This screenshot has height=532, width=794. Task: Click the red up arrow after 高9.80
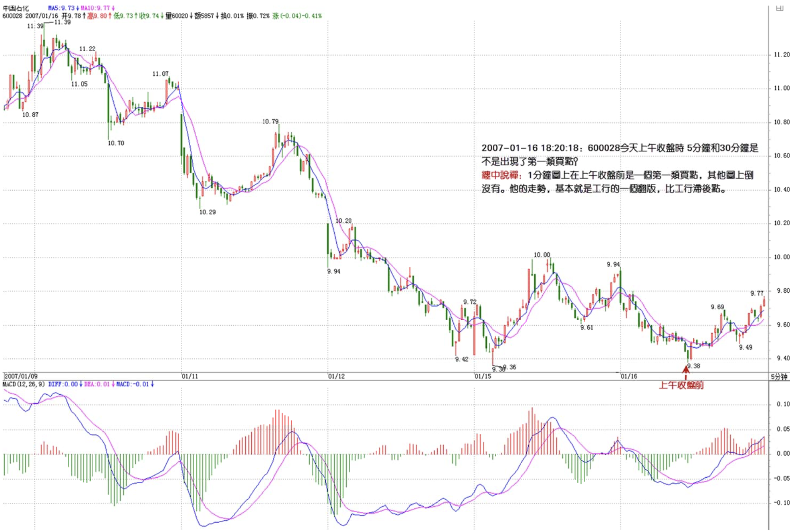[x=110, y=16]
